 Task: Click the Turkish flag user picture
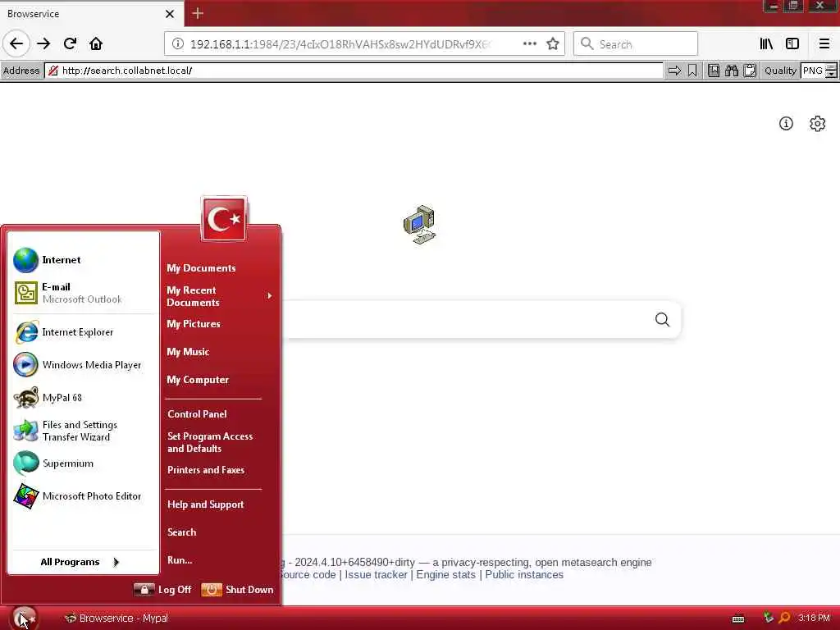coord(224,218)
